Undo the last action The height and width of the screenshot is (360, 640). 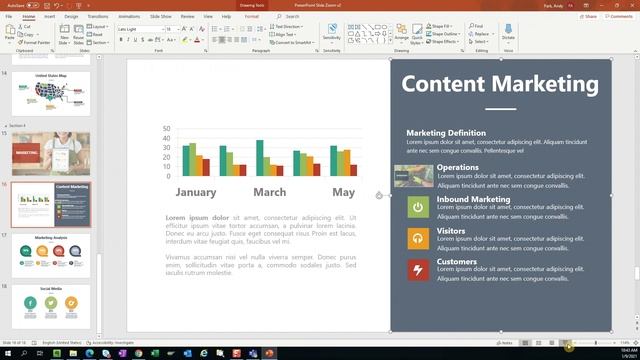pyautogui.click(x=57, y=6)
